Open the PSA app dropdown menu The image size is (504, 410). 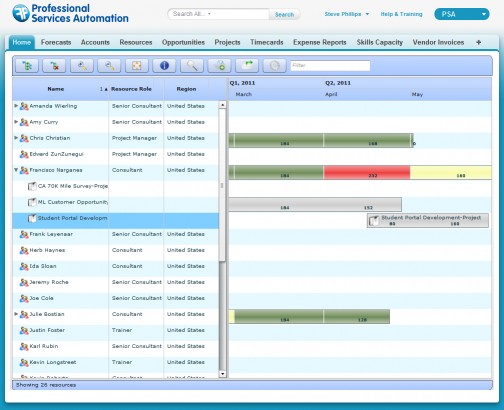click(x=462, y=14)
